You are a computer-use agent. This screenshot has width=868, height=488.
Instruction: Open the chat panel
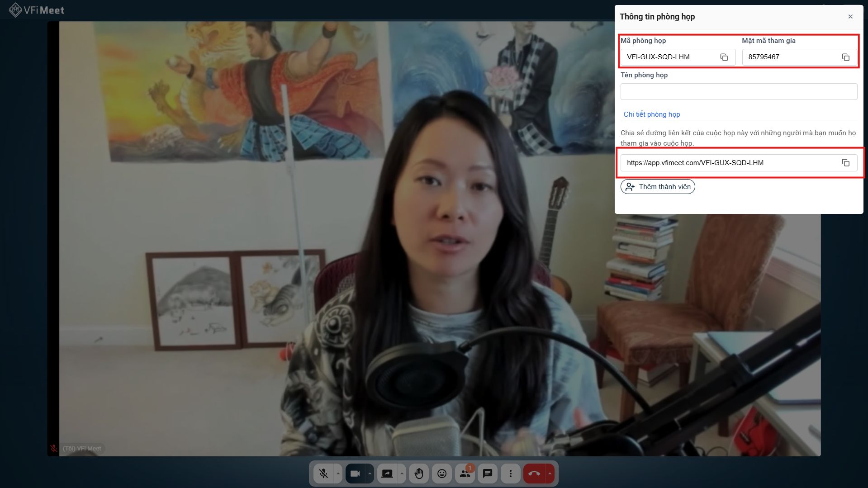click(x=488, y=474)
